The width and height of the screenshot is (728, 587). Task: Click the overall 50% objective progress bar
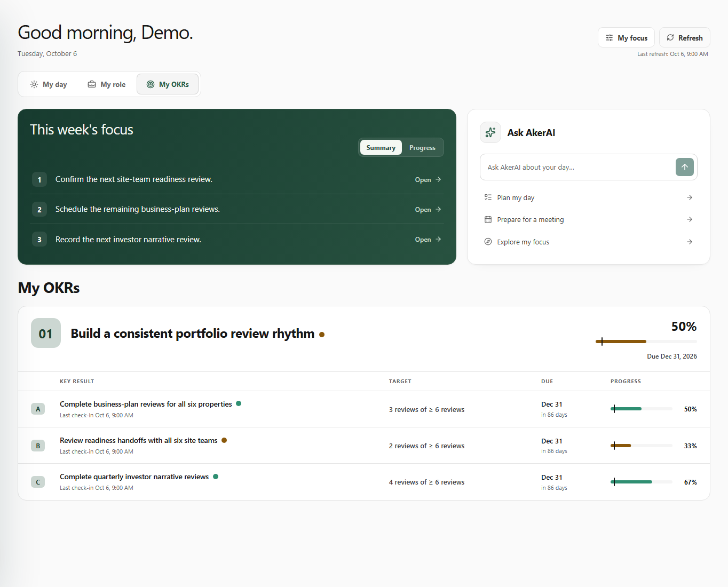coord(646,342)
